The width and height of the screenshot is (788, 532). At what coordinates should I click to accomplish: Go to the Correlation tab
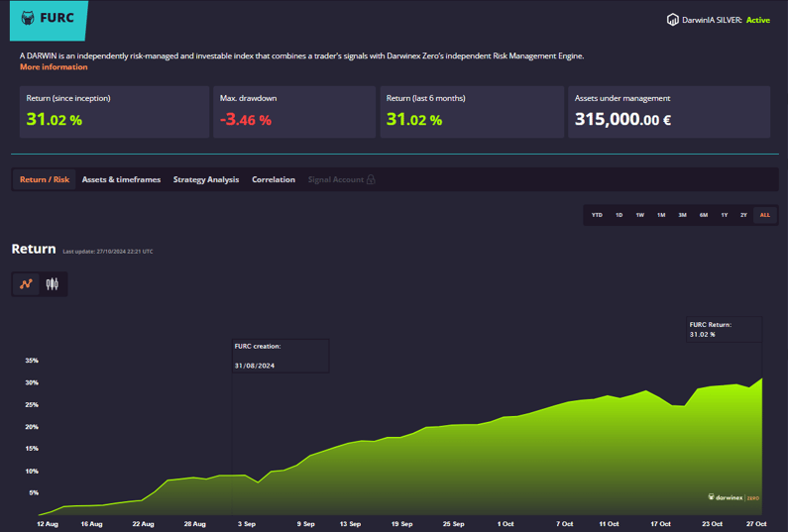(x=274, y=180)
